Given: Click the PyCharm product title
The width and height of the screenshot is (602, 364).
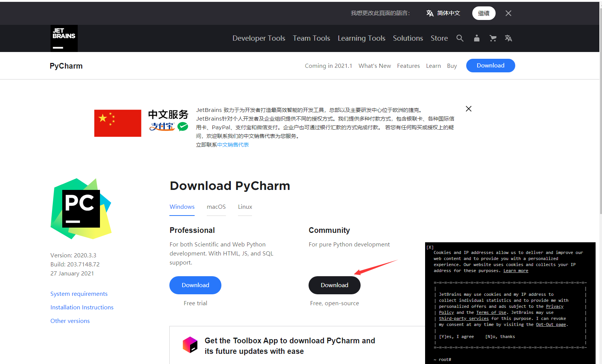Looking at the screenshot, I should click(x=66, y=66).
